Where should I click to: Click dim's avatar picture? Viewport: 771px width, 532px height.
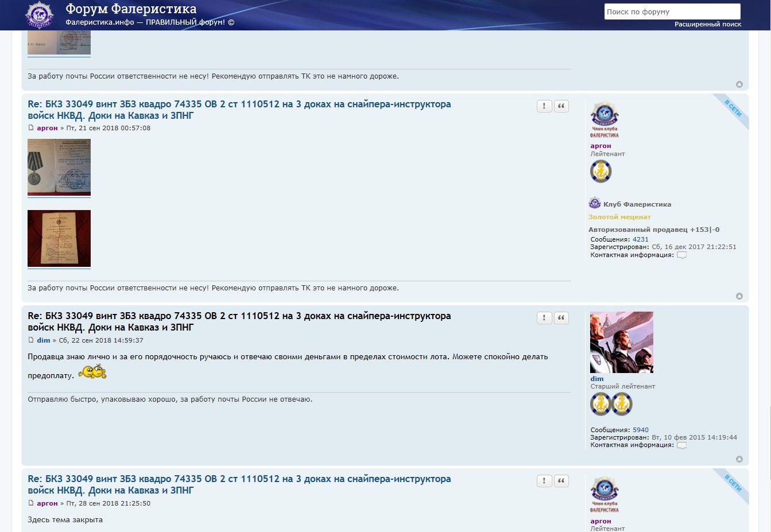(621, 342)
